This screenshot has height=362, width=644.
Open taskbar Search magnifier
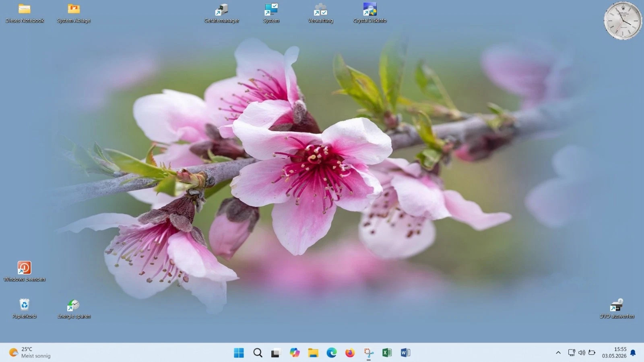(258, 353)
